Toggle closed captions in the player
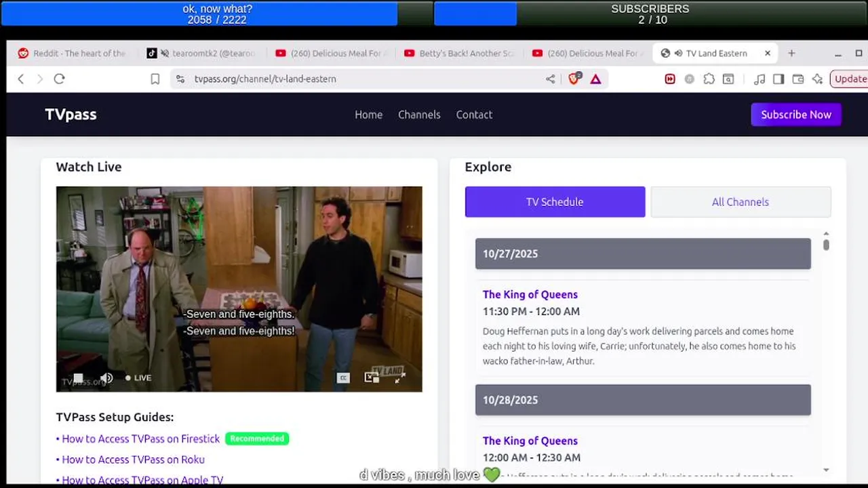The width and height of the screenshot is (868, 488). coord(344,378)
